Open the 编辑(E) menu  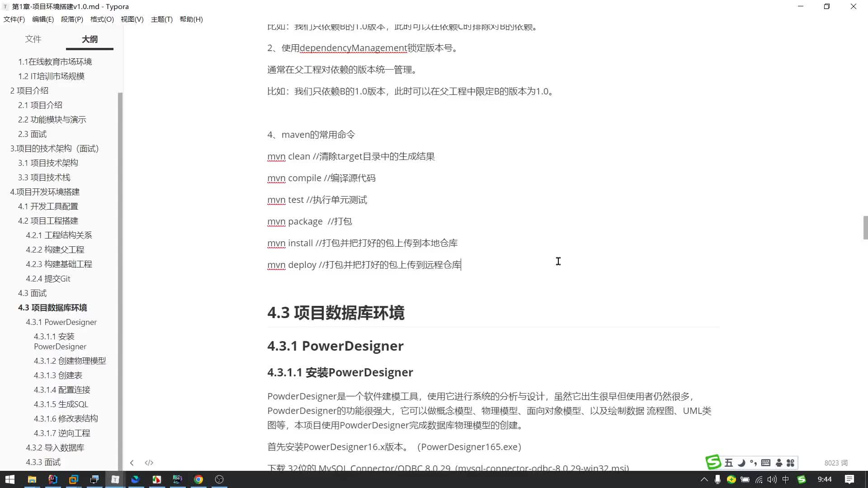(43, 19)
